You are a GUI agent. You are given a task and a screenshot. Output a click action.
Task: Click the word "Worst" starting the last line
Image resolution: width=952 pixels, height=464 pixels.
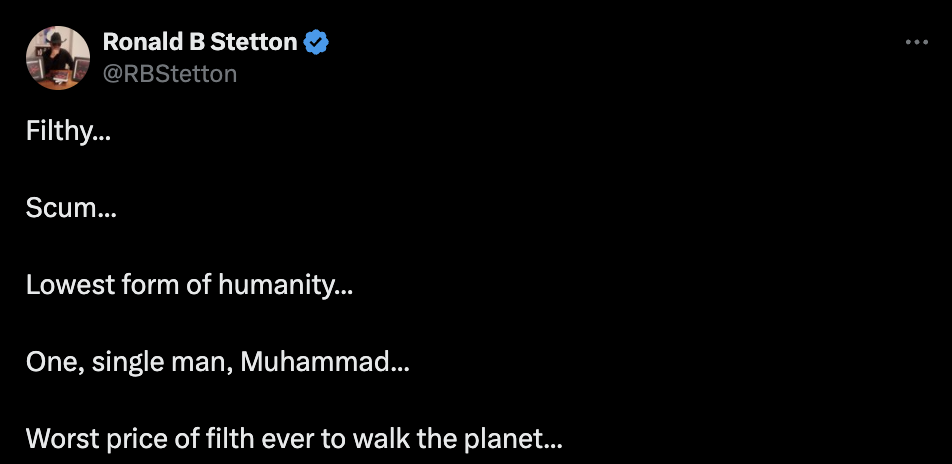[58, 439]
